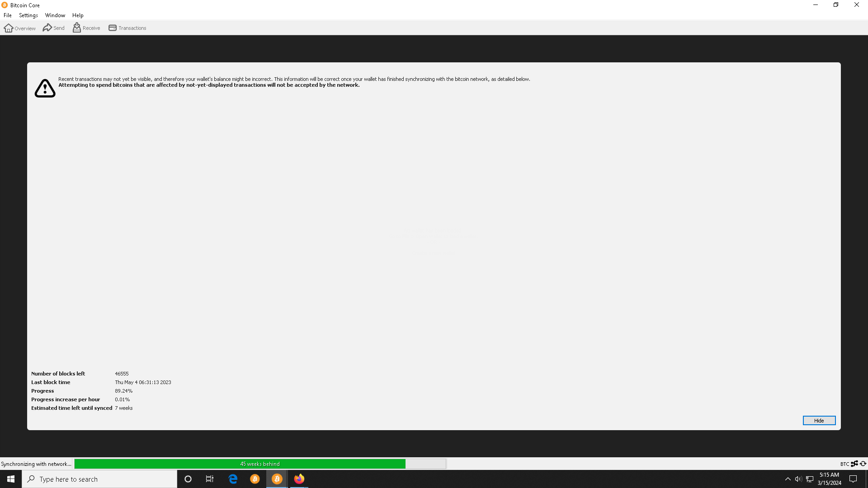
Task: Select the active Bitcoin Core taskbar icon
Action: [x=277, y=479]
